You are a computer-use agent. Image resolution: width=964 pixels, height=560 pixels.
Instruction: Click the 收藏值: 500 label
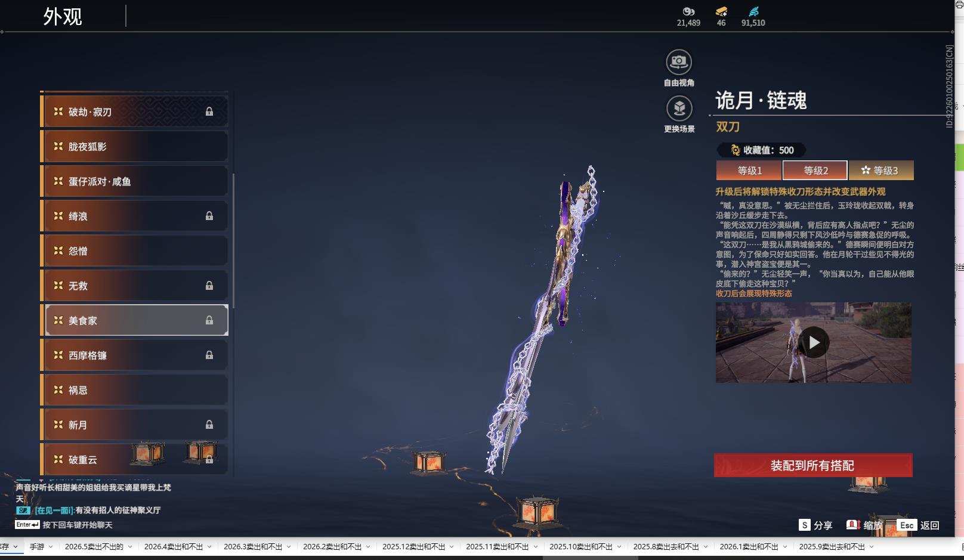point(768,150)
